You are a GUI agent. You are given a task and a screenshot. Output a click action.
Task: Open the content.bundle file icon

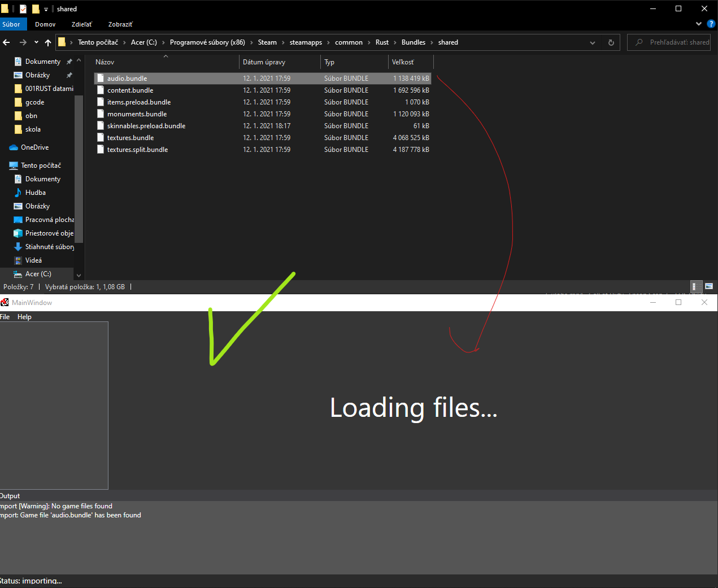[x=101, y=90]
